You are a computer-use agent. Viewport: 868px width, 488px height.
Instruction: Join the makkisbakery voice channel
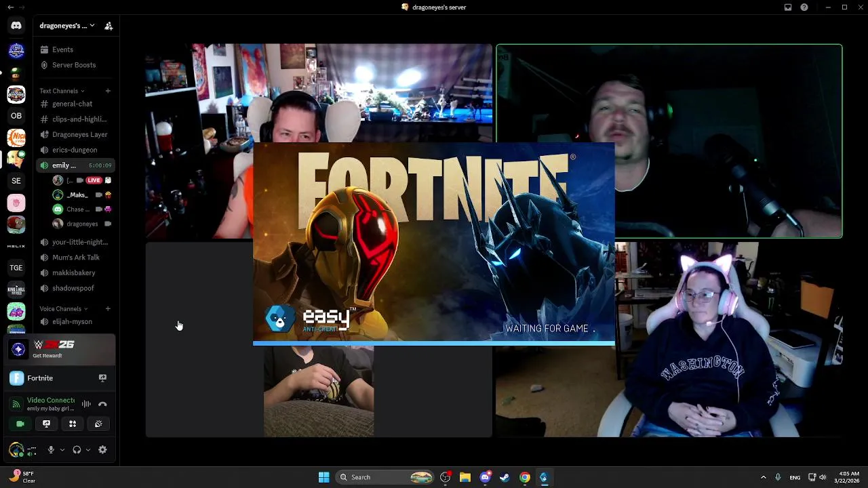pos(75,272)
